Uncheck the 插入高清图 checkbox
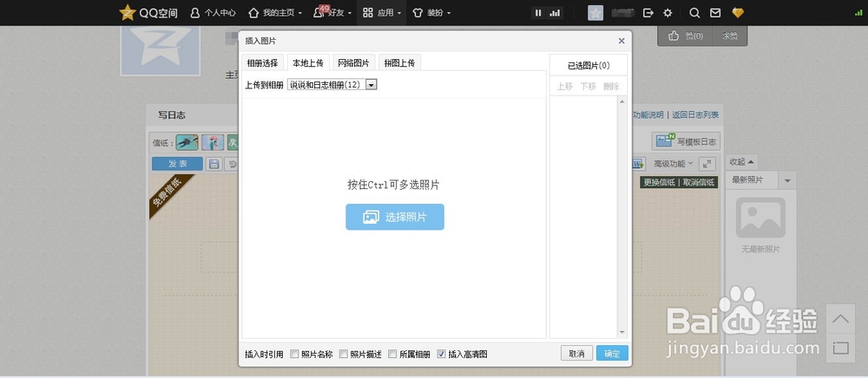This screenshot has width=868, height=378. (441, 355)
